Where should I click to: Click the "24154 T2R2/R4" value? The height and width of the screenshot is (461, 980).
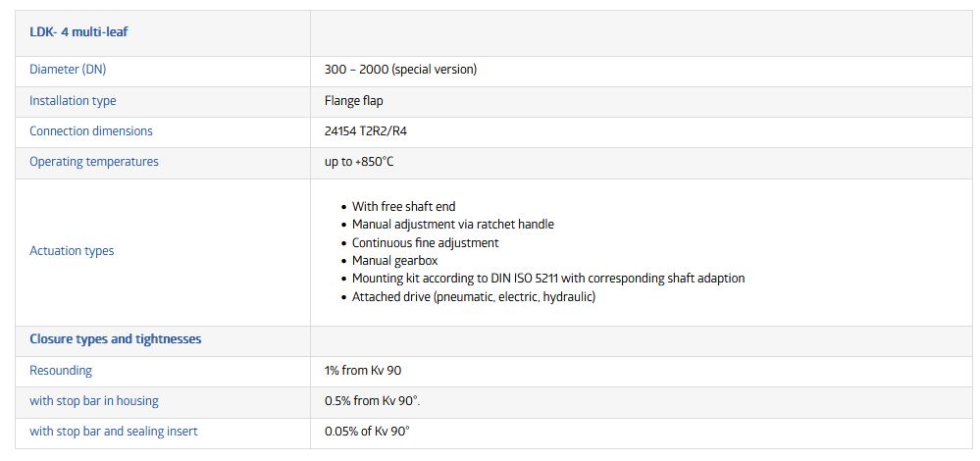[368, 131]
